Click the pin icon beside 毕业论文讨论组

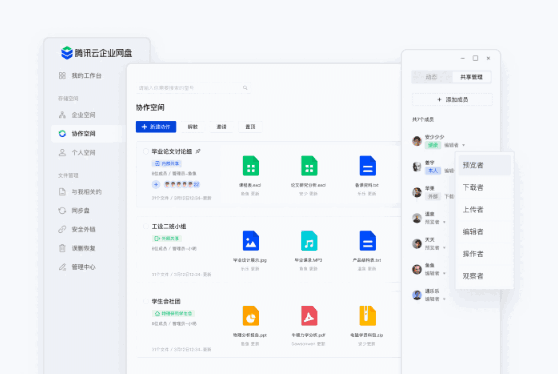point(198,151)
